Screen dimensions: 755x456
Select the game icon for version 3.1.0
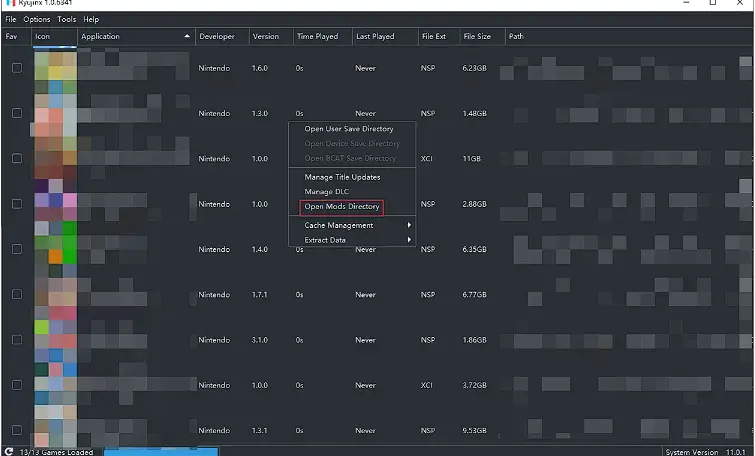coord(54,340)
